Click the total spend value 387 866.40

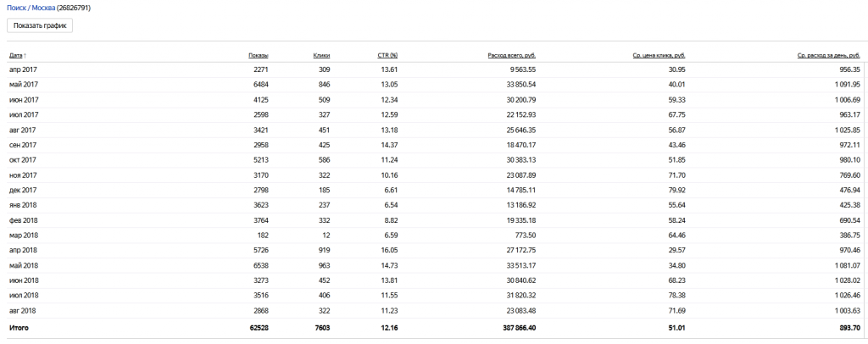coord(512,326)
